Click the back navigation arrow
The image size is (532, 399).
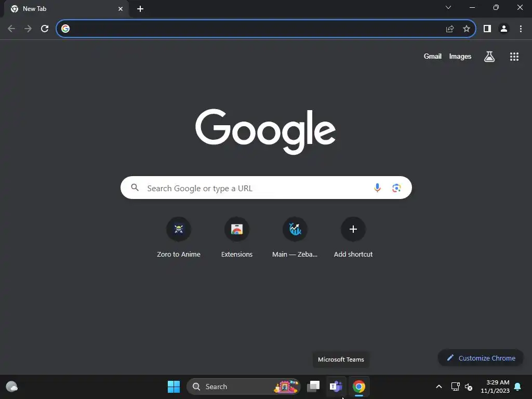(x=11, y=29)
